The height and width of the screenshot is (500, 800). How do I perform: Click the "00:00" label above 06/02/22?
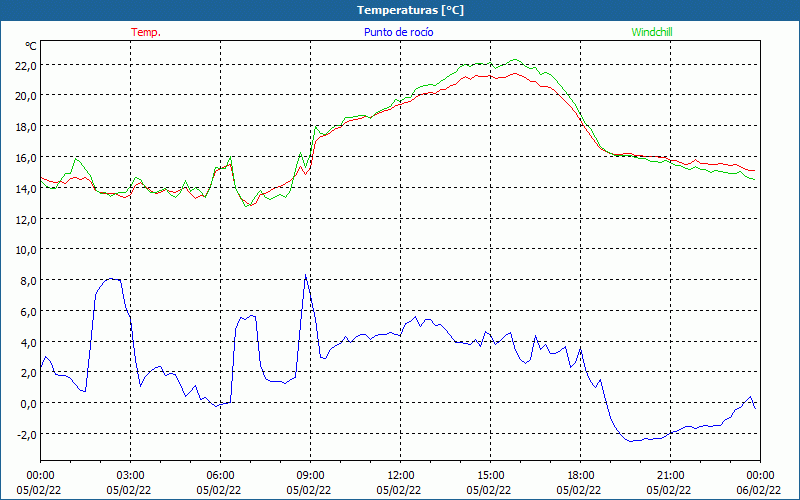pyautogui.click(x=760, y=476)
